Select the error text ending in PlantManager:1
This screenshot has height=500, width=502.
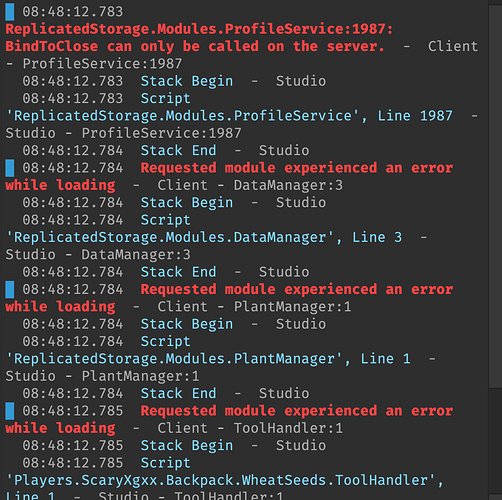click(x=229, y=298)
